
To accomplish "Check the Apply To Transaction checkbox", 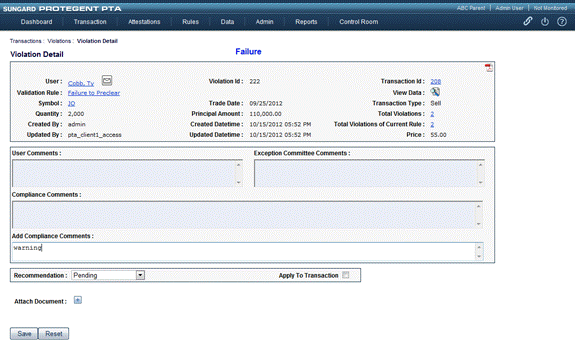I will click(x=345, y=275).
